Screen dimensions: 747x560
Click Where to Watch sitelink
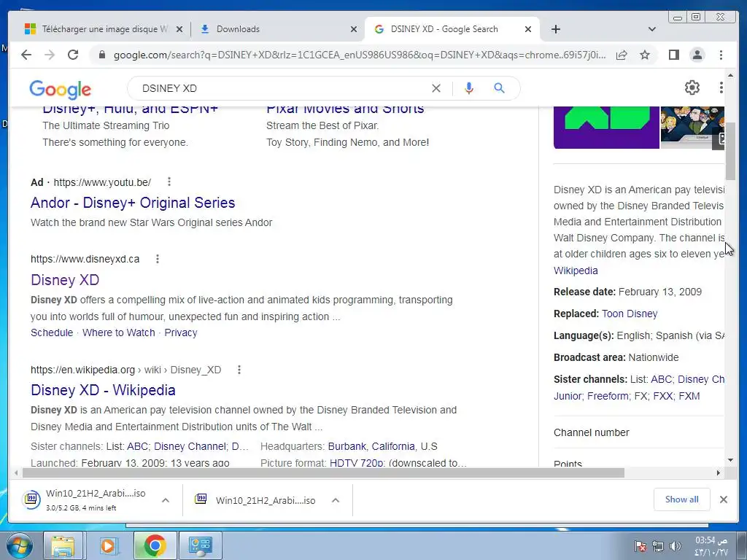tap(119, 332)
